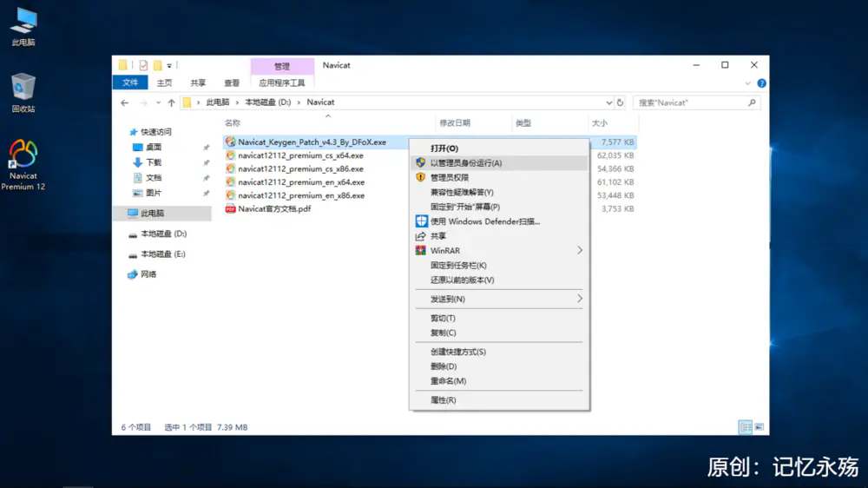Sort by 名称 column header
The image size is (868, 488).
tap(233, 123)
